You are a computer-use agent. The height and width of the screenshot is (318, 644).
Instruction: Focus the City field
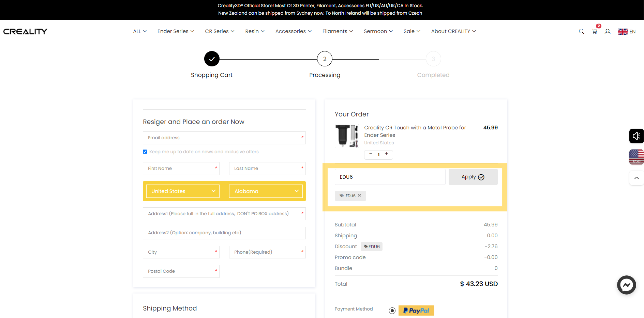coord(181,252)
